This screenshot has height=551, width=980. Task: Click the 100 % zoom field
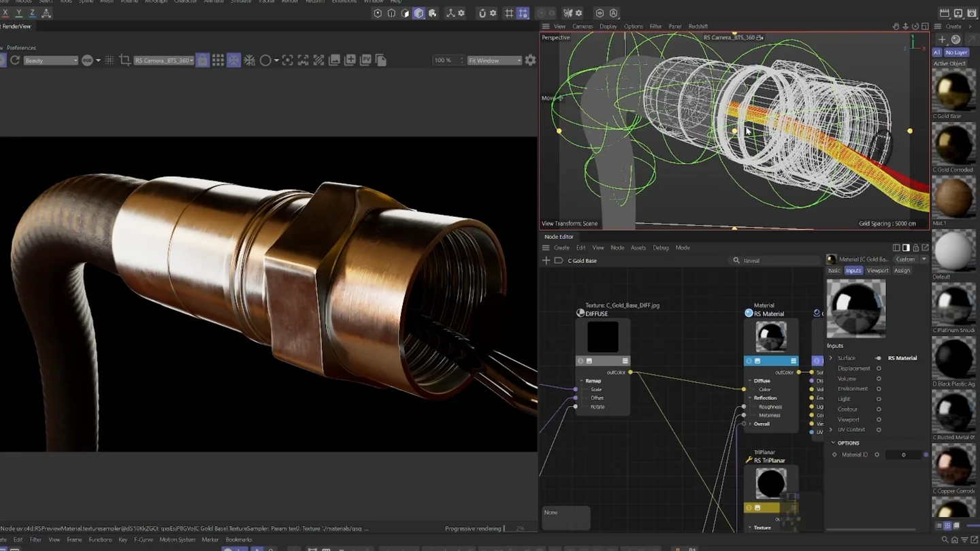447,61
